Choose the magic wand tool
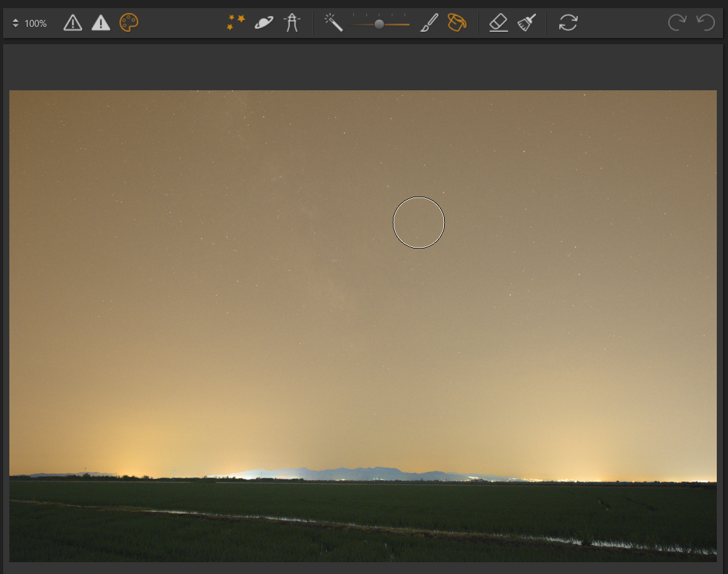The width and height of the screenshot is (728, 574). tap(333, 22)
